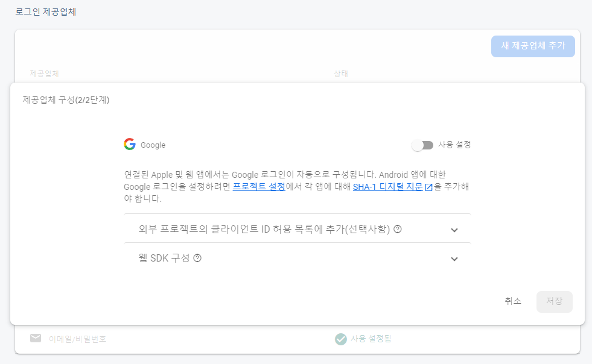
Task: Click the 사용 설정됨 status text
Action: pyautogui.click(x=371, y=339)
